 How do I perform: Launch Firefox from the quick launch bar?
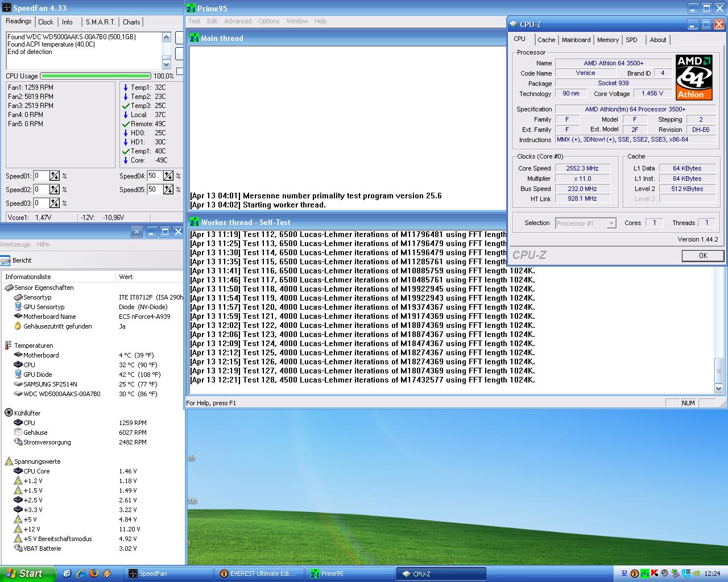tap(94, 573)
